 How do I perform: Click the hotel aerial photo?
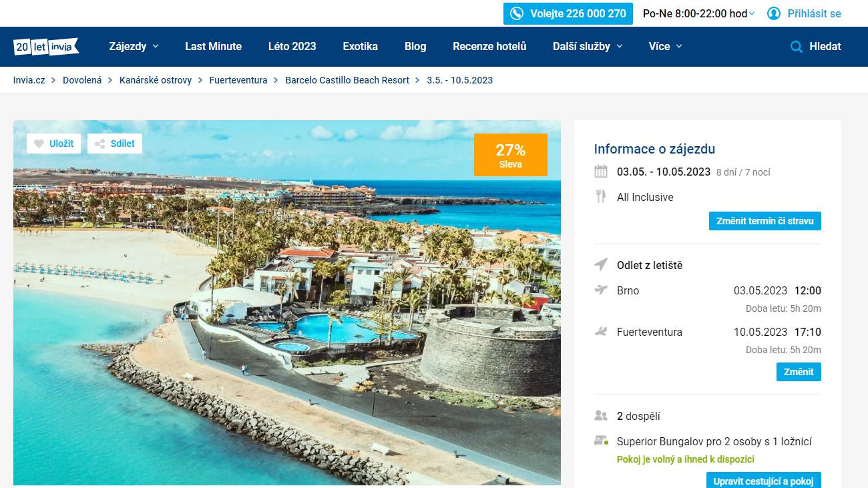[x=287, y=302]
